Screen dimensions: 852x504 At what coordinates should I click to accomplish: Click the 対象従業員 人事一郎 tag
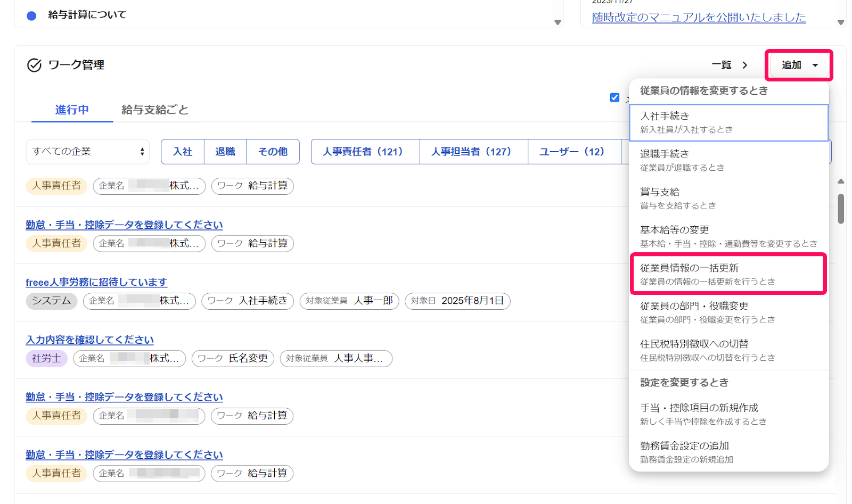coord(349,301)
